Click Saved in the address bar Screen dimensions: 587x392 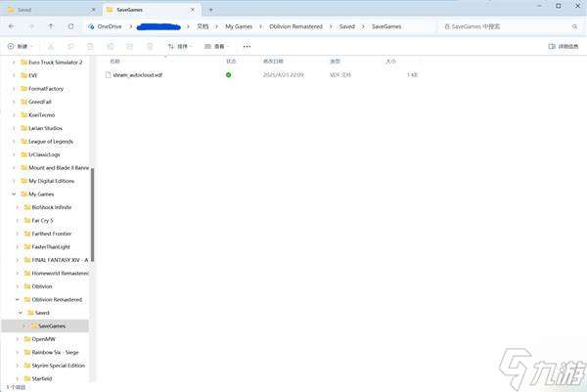coord(347,26)
